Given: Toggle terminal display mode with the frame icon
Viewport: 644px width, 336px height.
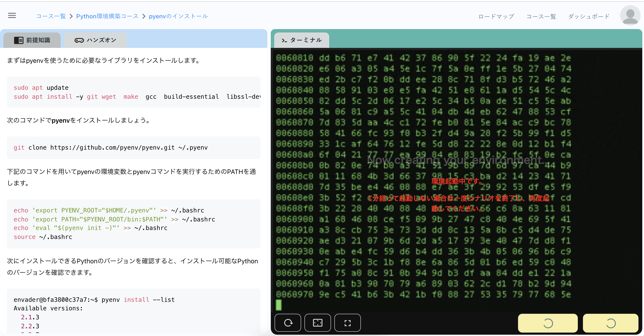Looking at the screenshot, I should (x=318, y=323).
